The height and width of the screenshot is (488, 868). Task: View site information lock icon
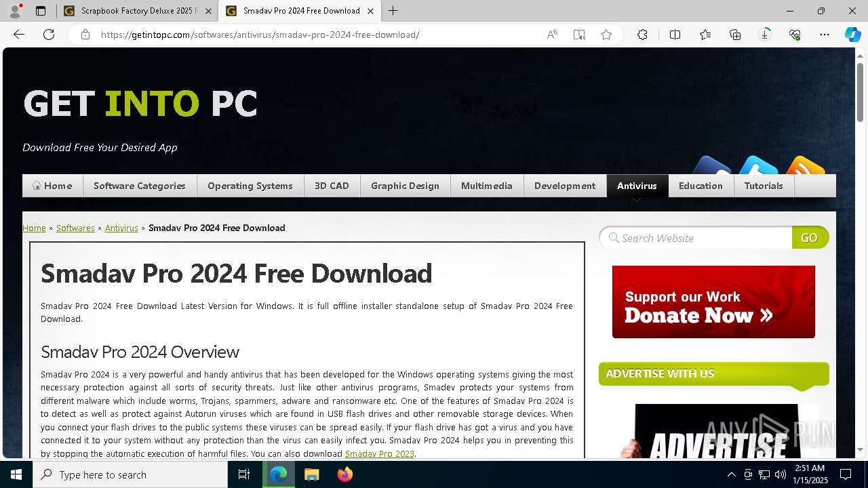pos(85,35)
